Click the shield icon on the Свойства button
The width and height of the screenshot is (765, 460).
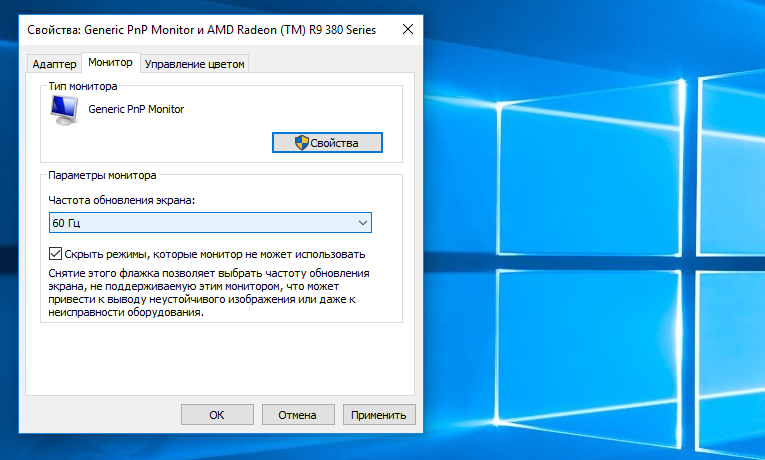301,143
